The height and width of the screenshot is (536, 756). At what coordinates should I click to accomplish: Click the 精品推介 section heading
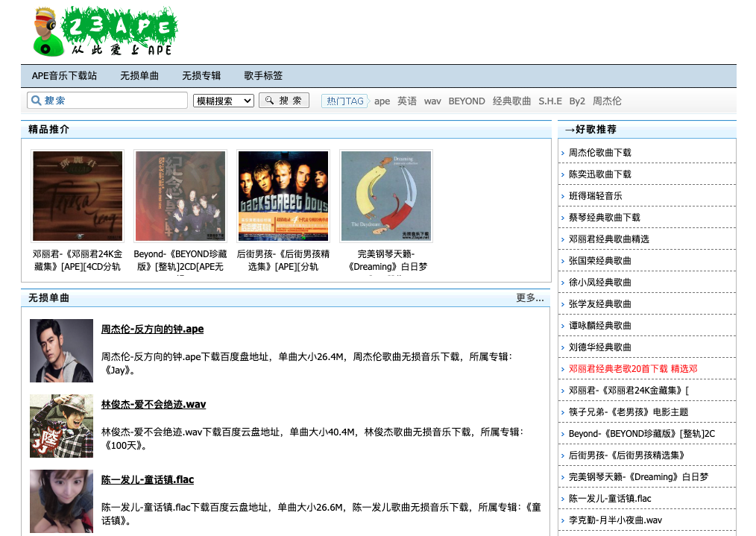pyautogui.click(x=48, y=129)
